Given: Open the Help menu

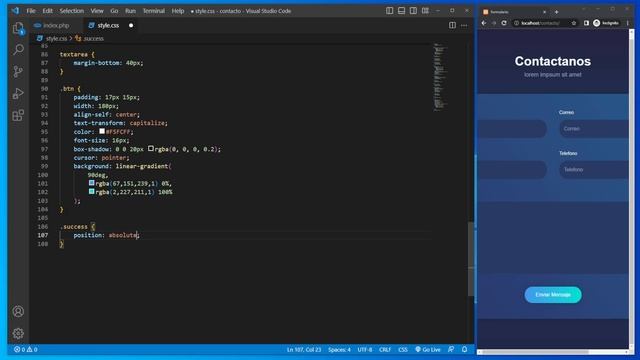Looking at the screenshot, I should (178, 11).
